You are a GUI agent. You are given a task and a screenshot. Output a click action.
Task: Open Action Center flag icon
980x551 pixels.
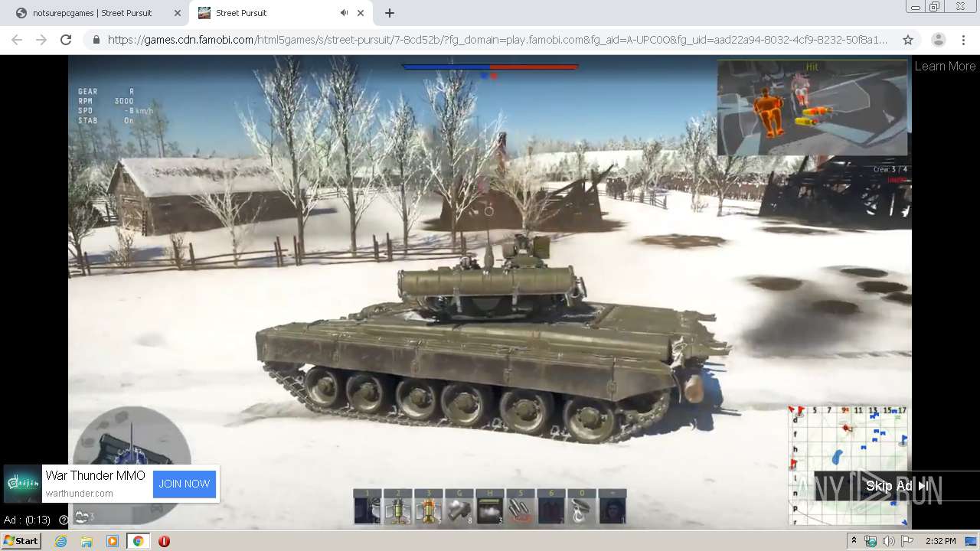(906, 541)
